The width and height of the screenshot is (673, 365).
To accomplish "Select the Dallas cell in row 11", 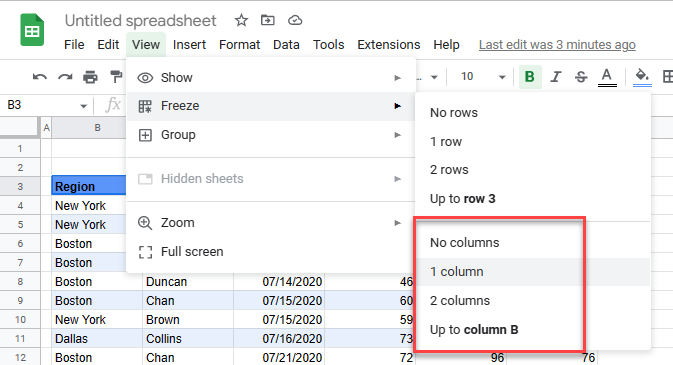I will pyautogui.click(x=97, y=339).
